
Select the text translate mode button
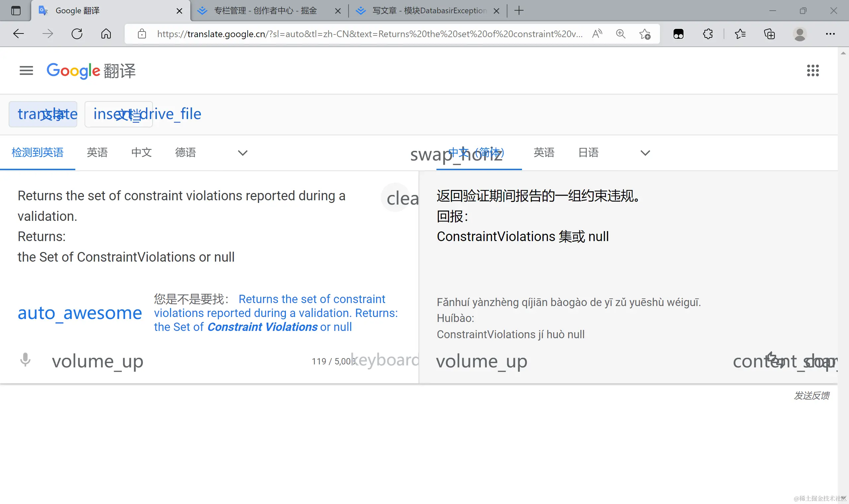[x=43, y=114]
